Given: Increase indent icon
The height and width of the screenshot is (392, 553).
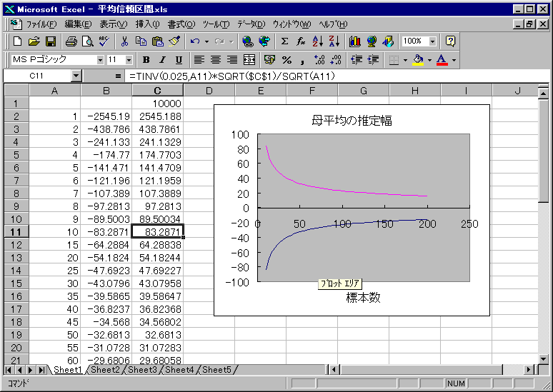Looking at the screenshot, I should coord(373,60).
